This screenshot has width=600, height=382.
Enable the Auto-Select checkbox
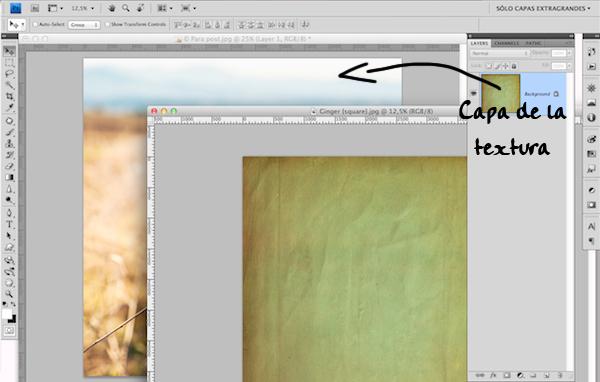coord(35,24)
